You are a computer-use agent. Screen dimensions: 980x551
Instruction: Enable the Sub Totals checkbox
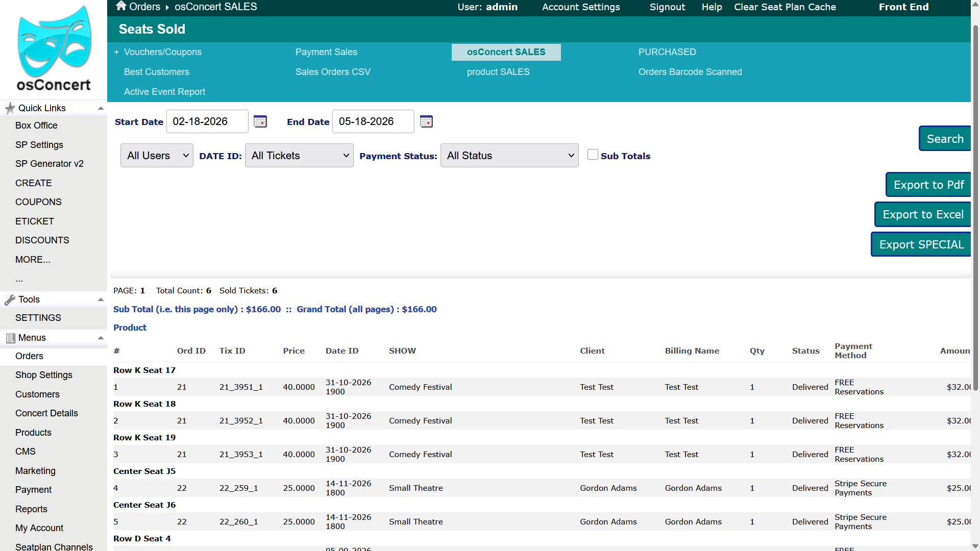pyautogui.click(x=593, y=155)
